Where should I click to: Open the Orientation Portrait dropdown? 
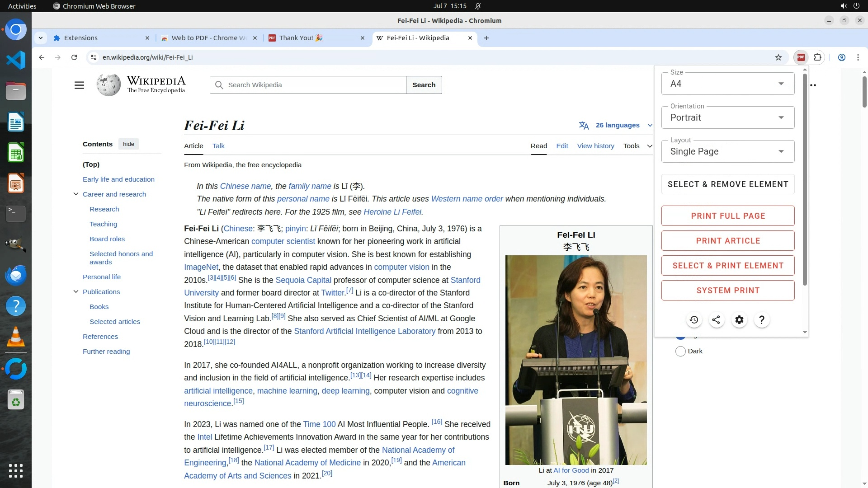pos(727,118)
